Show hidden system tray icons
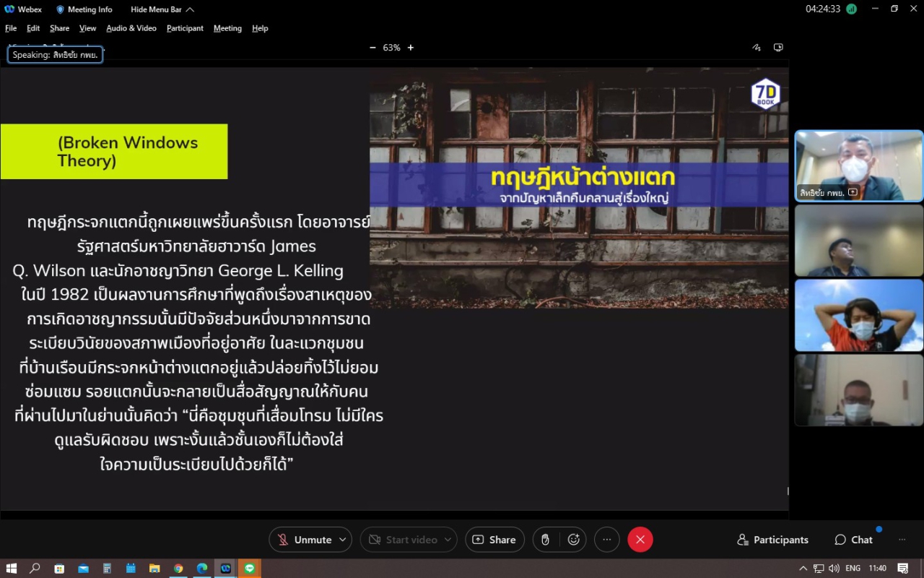Viewport: 924px width, 578px height. pos(803,569)
